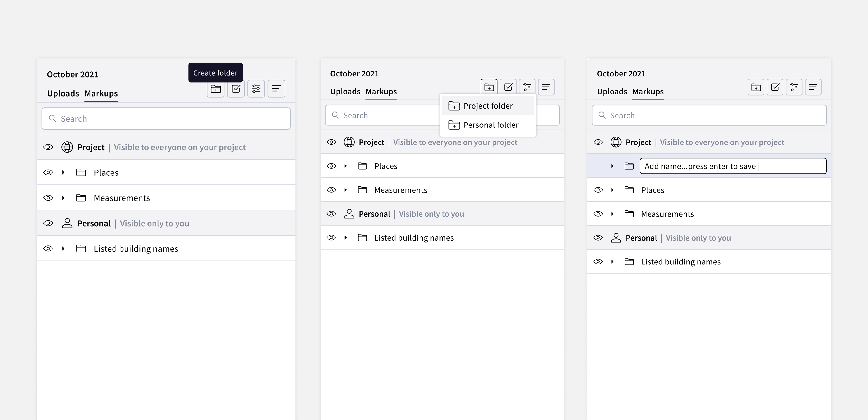The width and height of the screenshot is (868, 420).
Task: Click Places folder icon in middle panel
Action: [362, 166]
